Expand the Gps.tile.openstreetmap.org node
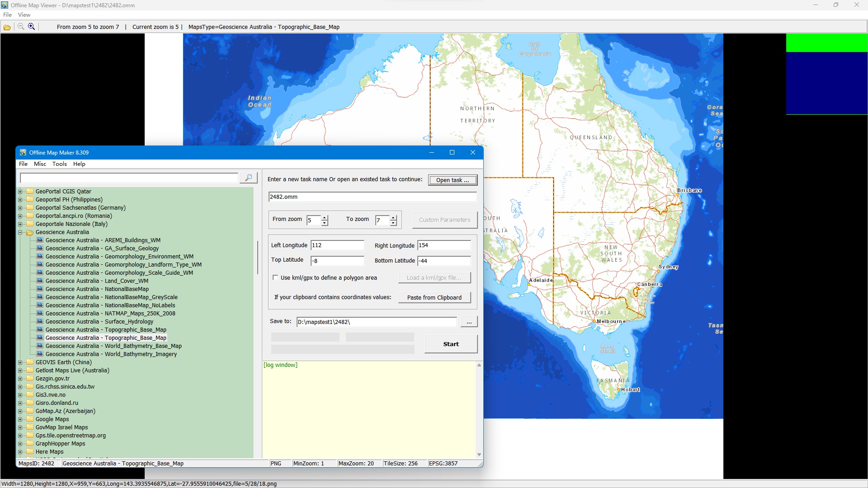Screen dimensions: 868x488 pos(20,436)
